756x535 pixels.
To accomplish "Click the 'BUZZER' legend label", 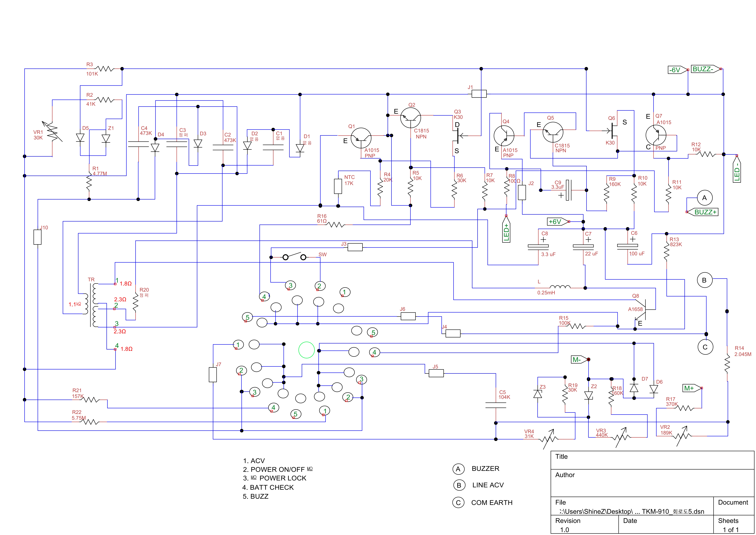I will [486, 468].
